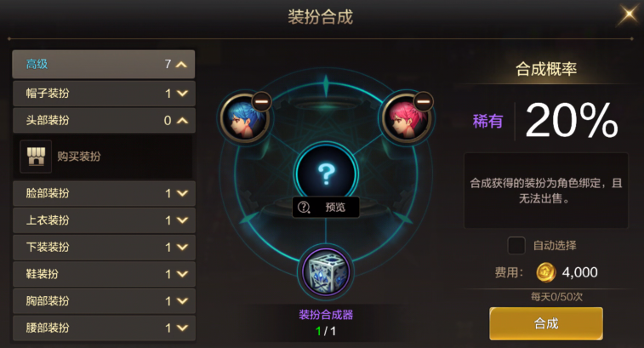Click the gold 合成 synthesize button
The width and height of the screenshot is (644, 348).
[546, 323]
